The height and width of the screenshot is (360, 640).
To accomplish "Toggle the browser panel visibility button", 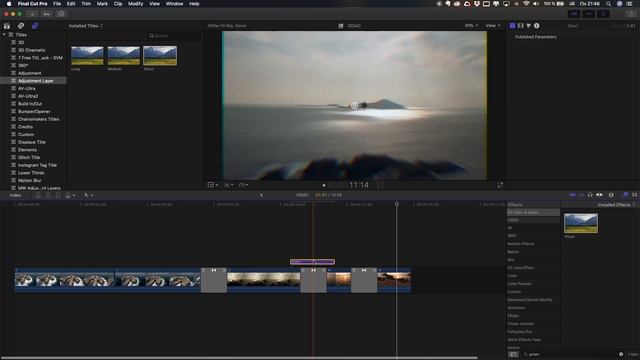I will pos(574,14).
